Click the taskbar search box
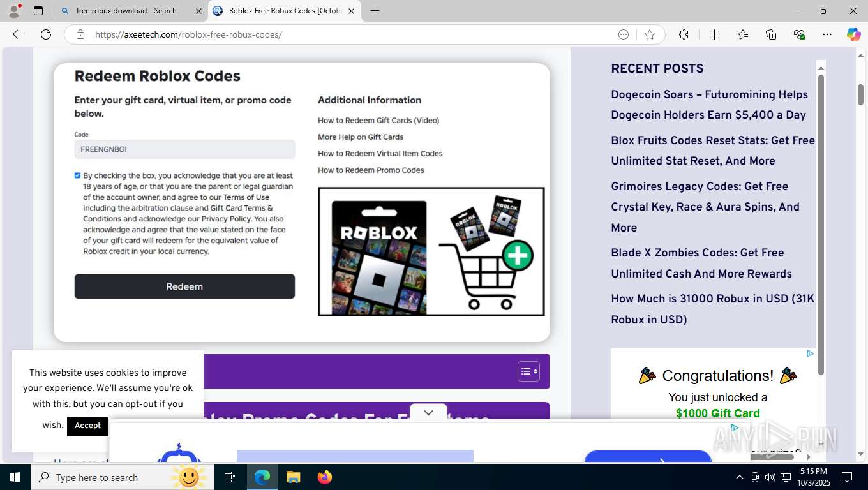 pos(121,477)
